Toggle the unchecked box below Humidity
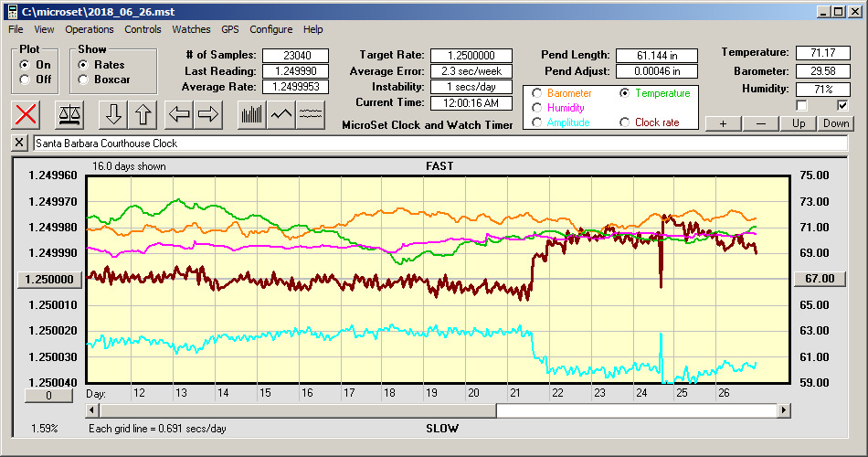 click(801, 105)
